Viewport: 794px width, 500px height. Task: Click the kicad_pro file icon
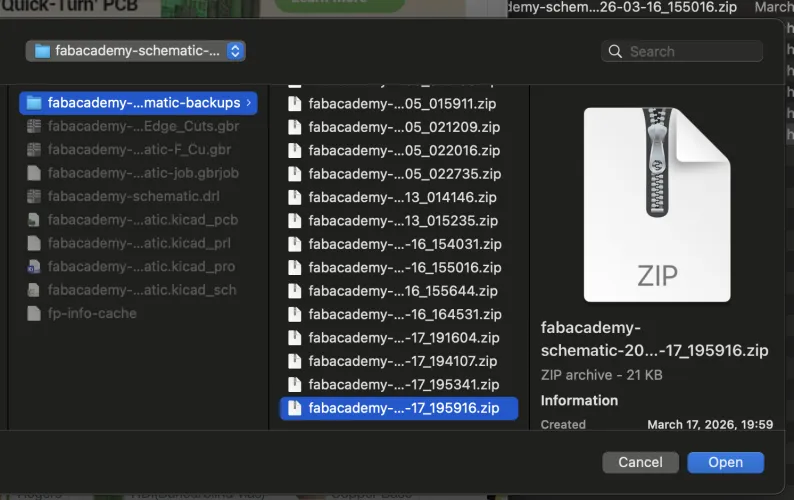point(34,266)
